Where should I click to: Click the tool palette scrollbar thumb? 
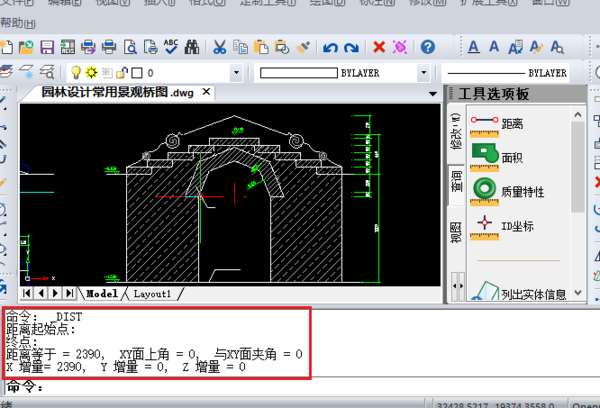point(578,166)
